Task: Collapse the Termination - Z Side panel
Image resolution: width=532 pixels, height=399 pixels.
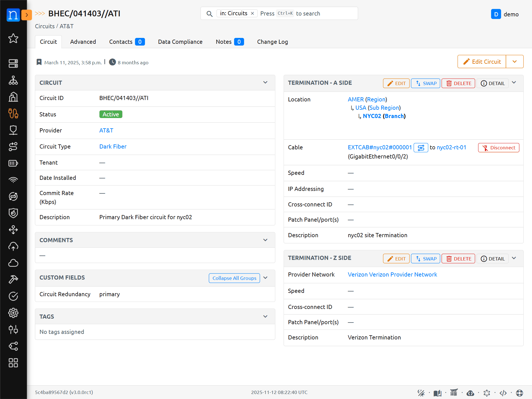Action: pos(514,258)
